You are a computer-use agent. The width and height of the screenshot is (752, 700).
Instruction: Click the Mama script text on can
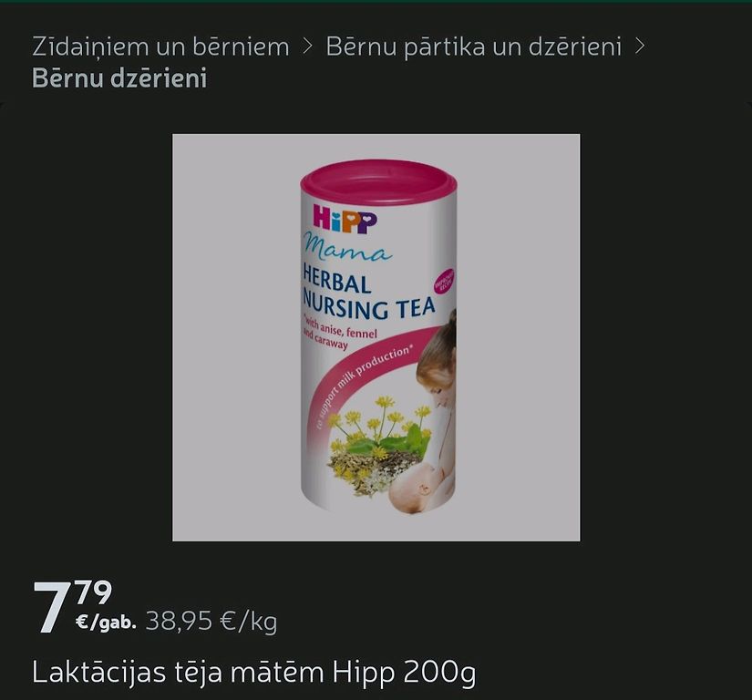[346, 250]
